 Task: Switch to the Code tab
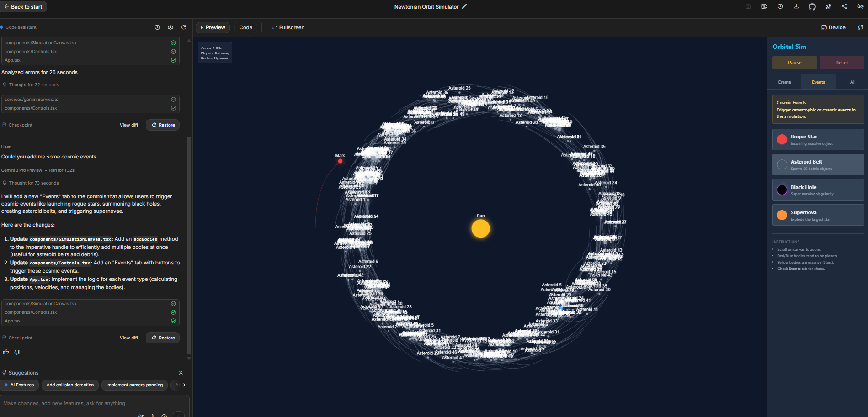click(245, 27)
